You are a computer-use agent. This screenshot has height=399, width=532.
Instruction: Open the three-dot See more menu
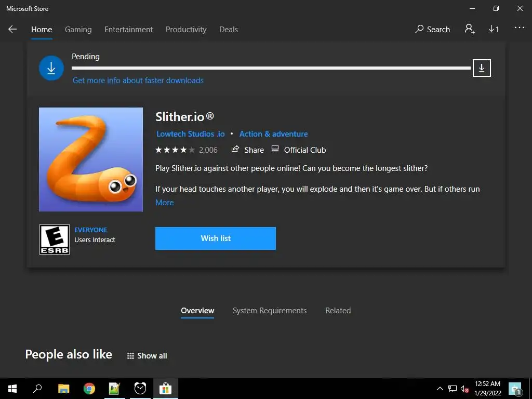coord(519,28)
